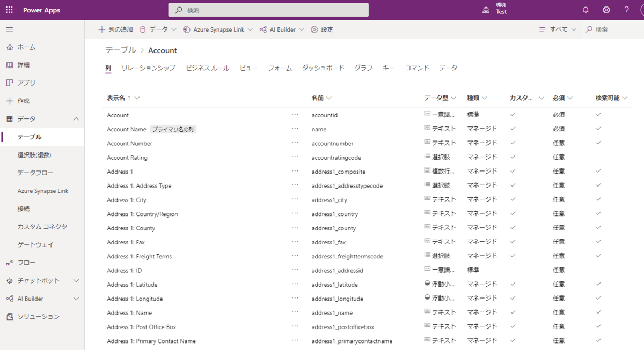
Task: Click 設定 in the command bar
Action: pyautogui.click(x=322, y=29)
